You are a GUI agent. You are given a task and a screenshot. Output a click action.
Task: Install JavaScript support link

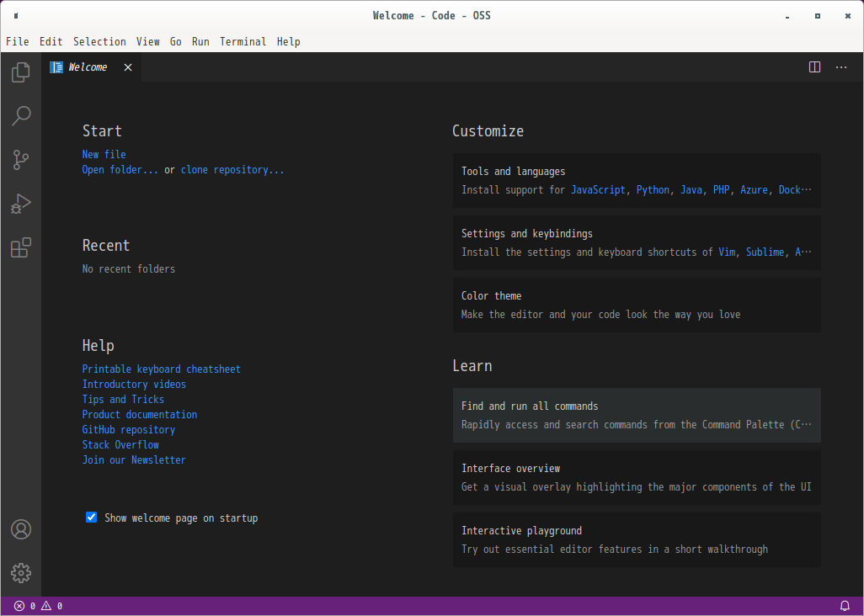click(x=598, y=190)
